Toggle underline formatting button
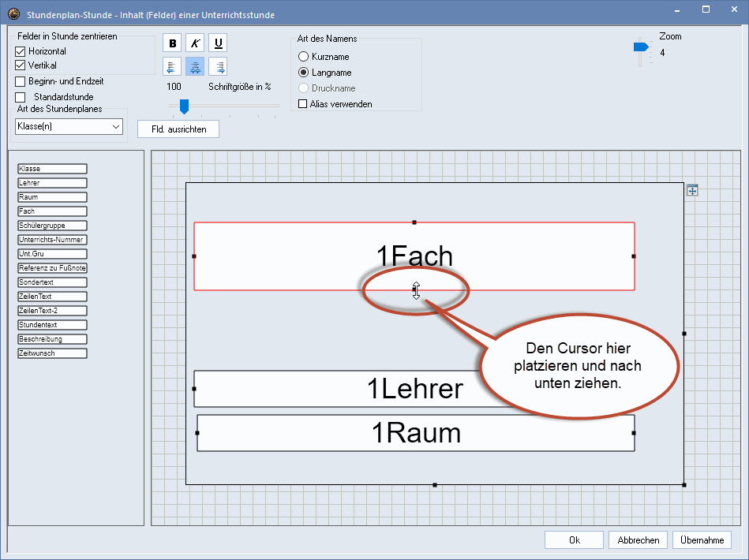 click(218, 43)
